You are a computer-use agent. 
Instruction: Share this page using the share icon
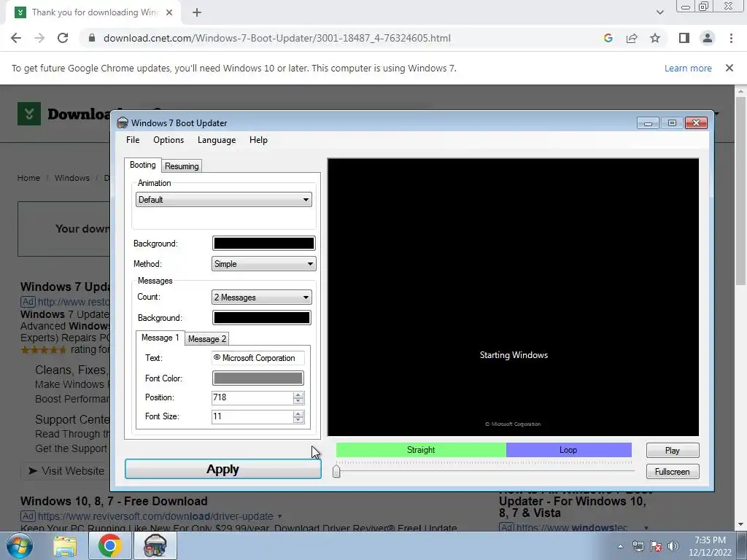click(x=632, y=38)
